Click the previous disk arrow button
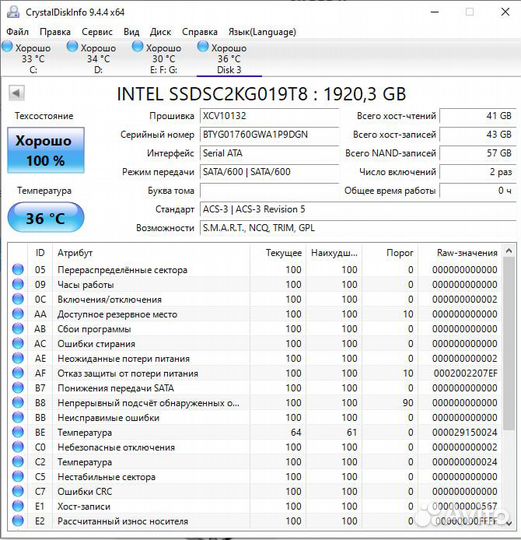 pos(16,93)
